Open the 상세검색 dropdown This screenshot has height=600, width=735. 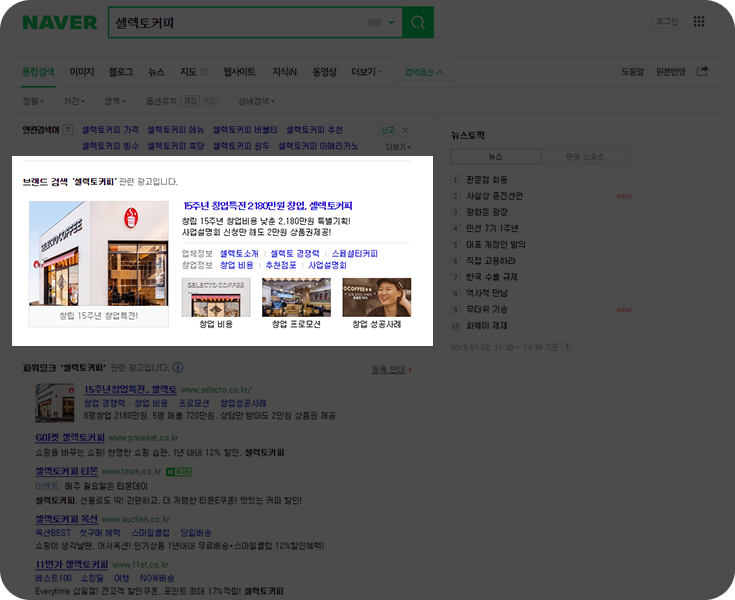256,101
